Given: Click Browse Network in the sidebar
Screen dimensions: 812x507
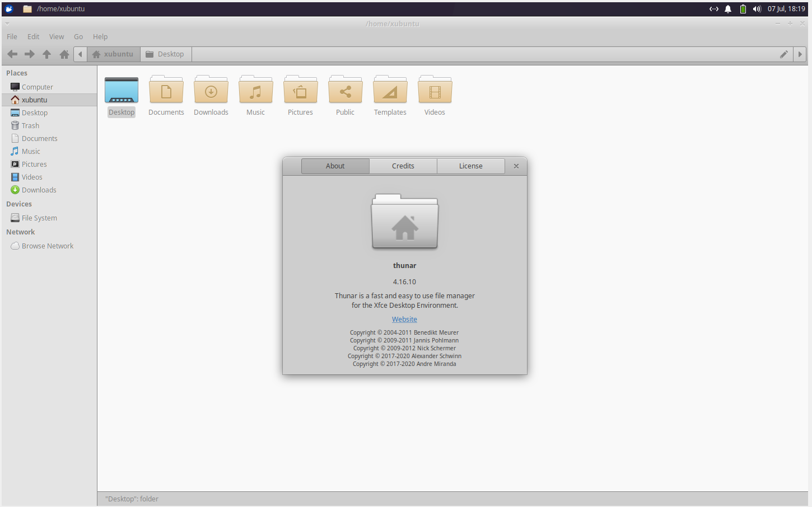Looking at the screenshot, I should 48,246.
